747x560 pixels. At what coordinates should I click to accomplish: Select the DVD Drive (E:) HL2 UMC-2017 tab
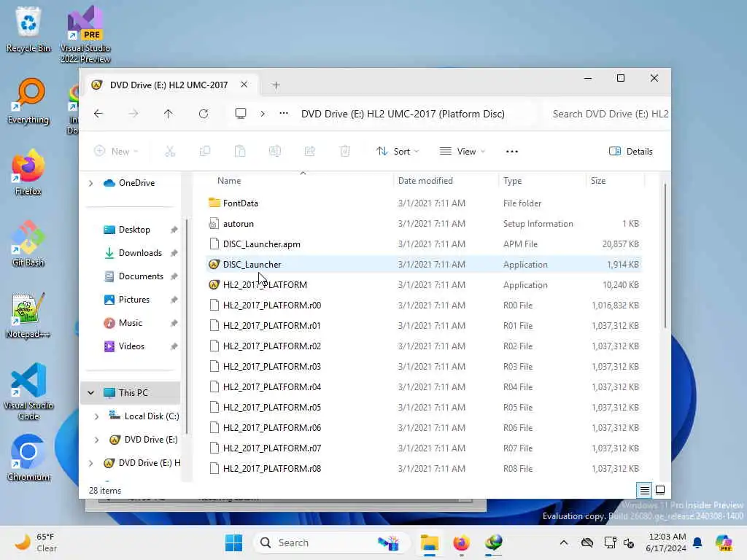pyautogui.click(x=169, y=85)
